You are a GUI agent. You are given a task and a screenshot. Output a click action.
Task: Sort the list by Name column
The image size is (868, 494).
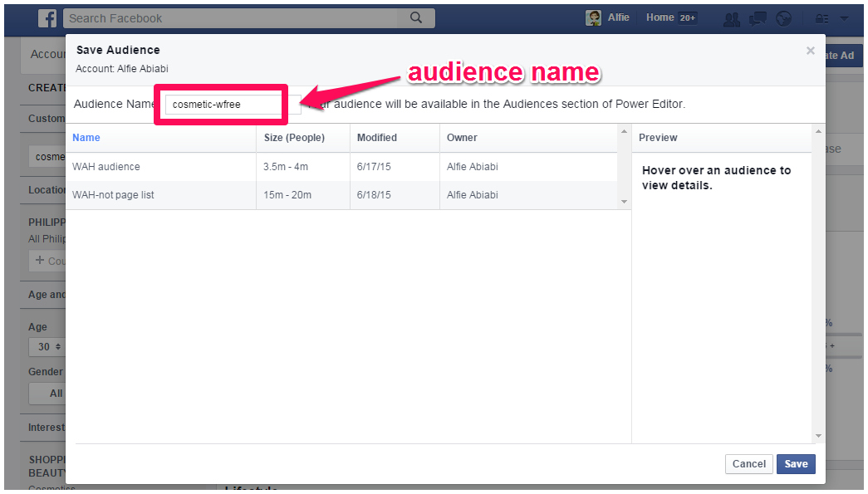[x=86, y=138]
